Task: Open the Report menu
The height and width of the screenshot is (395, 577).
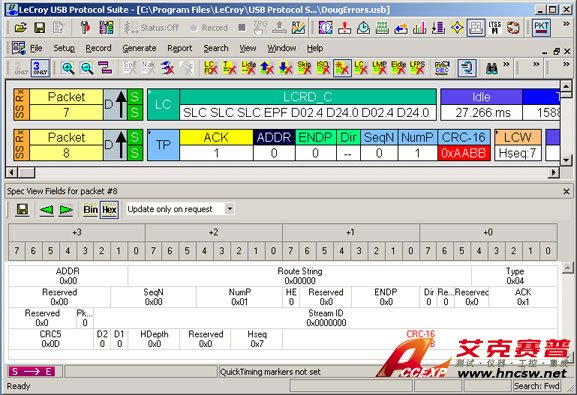Action: pyautogui.click(x=180, y=48)
